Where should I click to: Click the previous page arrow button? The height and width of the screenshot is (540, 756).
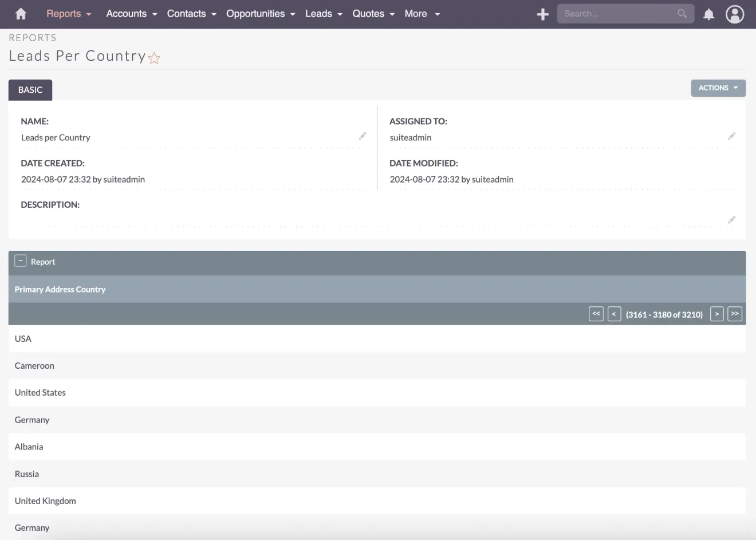[x=614, y=314]
